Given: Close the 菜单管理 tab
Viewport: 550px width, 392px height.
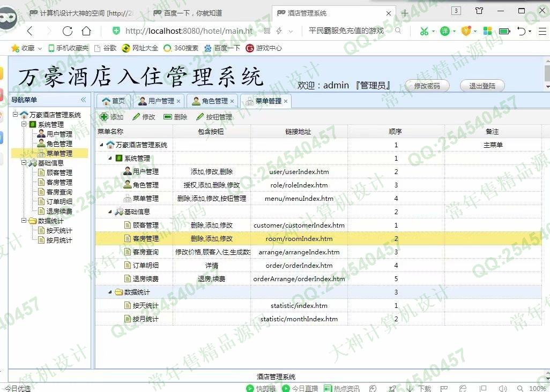Looking at the screenshot, I should (x=286, y=101).
